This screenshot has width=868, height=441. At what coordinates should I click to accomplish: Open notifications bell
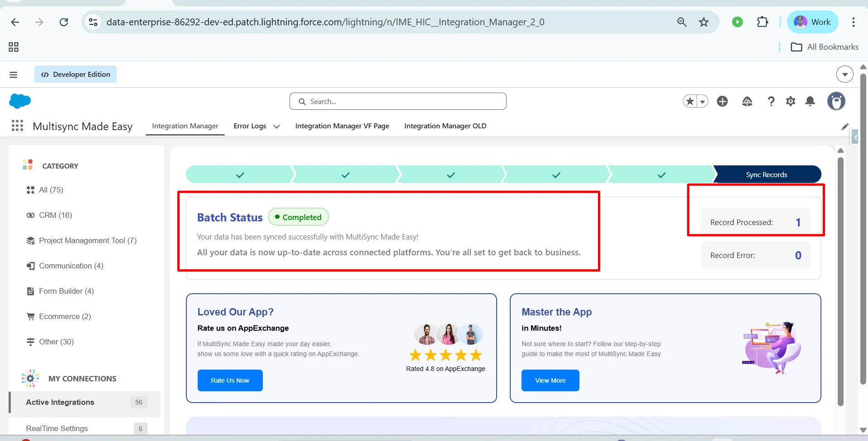pyautogui.click(x=810, y=101)
